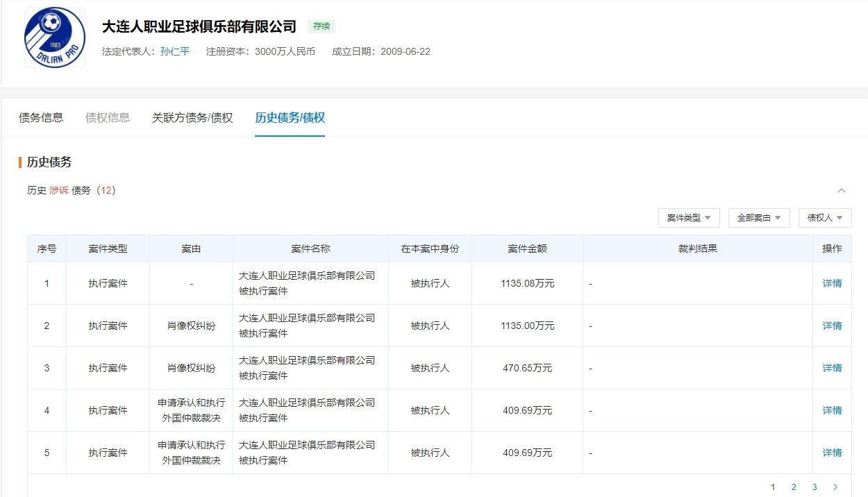Switch to the 债权信息 tab
This screenshot has height=497, width=868.
click(x=108, y=117)
